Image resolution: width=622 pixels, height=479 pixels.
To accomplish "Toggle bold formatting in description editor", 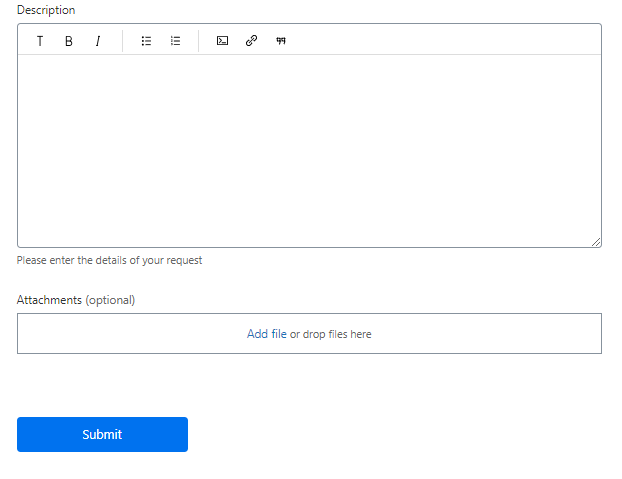I will point(69,41).
